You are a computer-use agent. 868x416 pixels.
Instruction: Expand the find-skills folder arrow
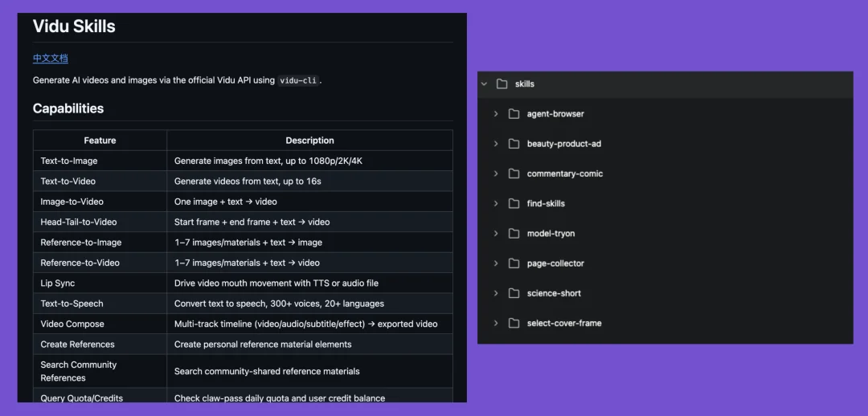496,203
